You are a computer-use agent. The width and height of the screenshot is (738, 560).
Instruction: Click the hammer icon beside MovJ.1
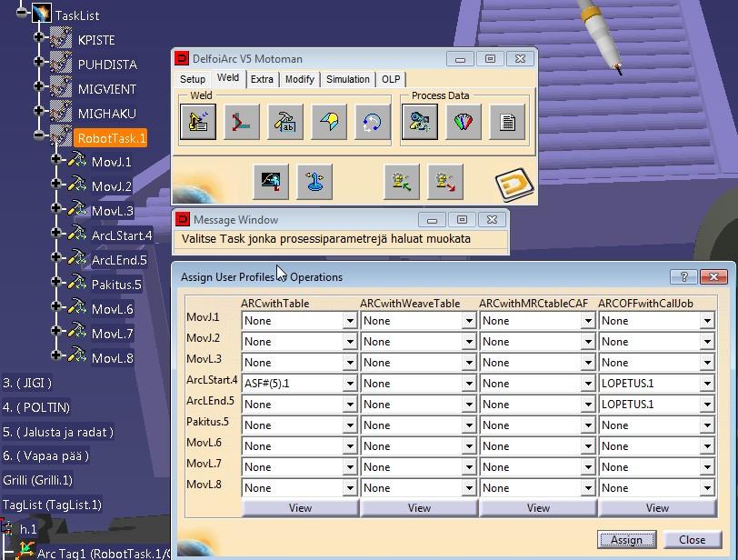click(x=77, y=161)
